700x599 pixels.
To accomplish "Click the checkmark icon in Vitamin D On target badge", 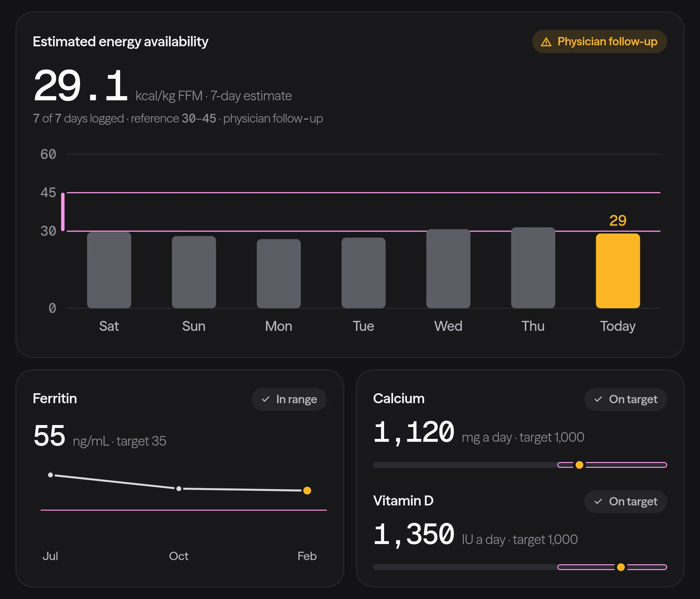I will click(598, 501).
